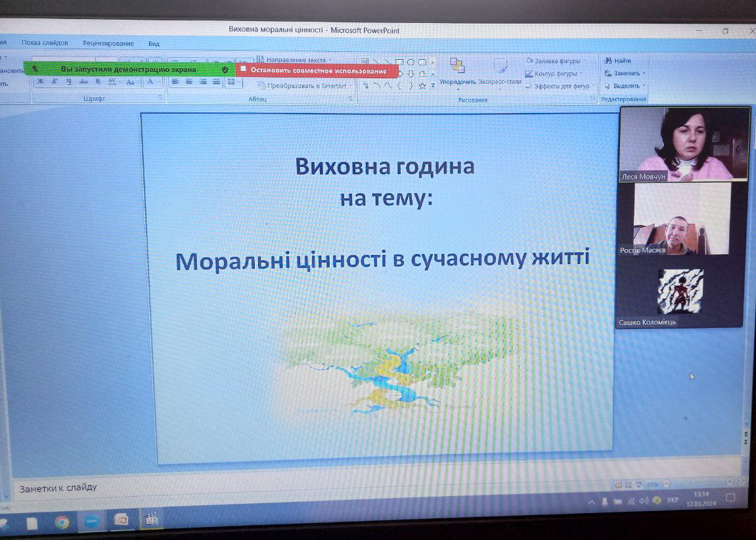The width and height of the screenshot is (756, 540).
Task: Click Остановить совместное использование button
Action: 317,70
